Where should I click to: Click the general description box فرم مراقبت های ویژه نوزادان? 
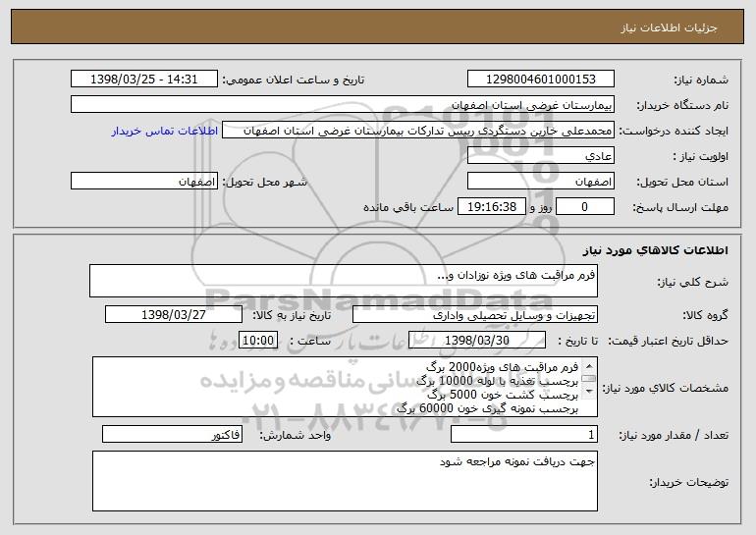pos(344,281)
